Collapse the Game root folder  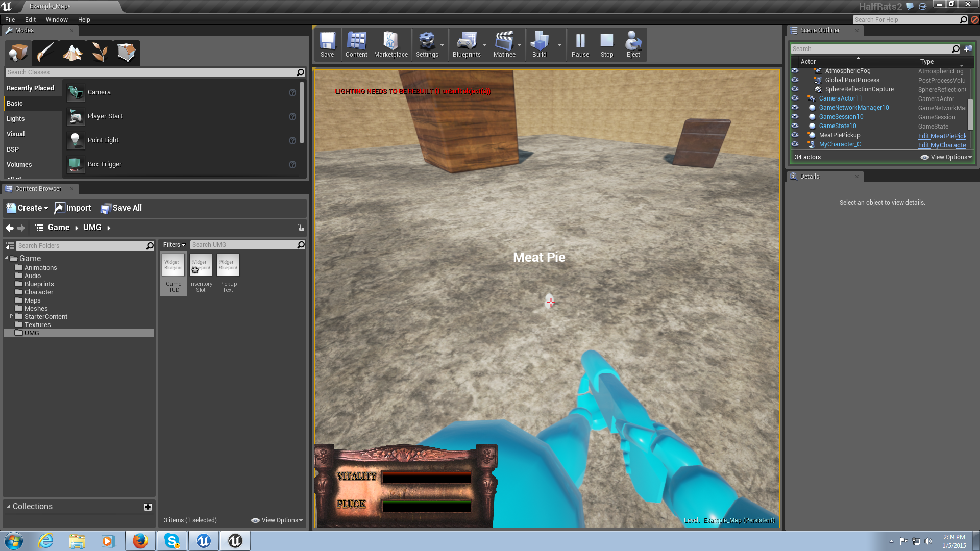(7, 258)
